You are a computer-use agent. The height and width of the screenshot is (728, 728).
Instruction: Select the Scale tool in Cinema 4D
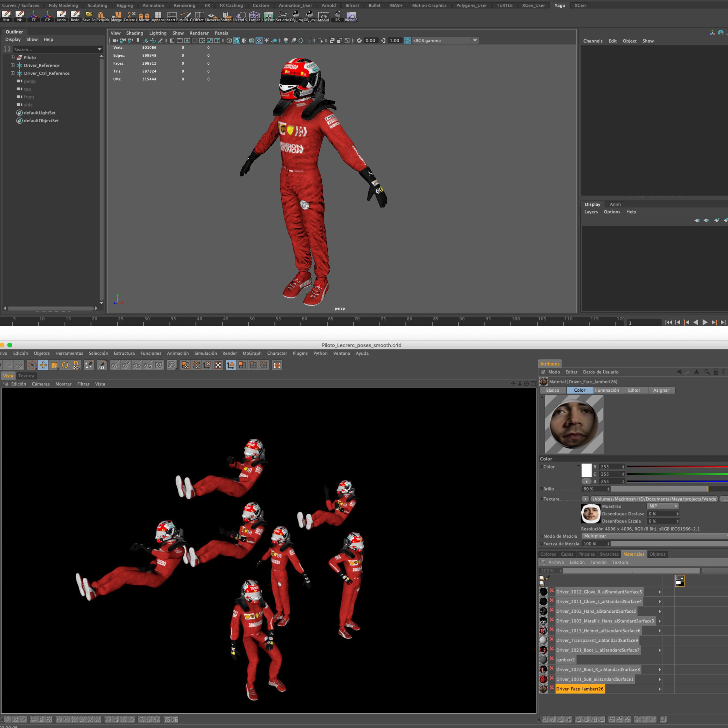(x=54, y=365)
